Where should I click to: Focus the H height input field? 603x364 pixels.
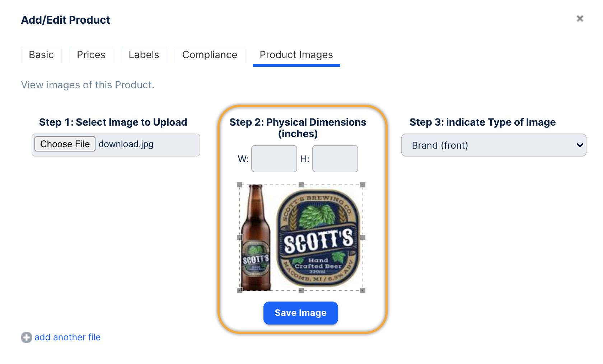pos(335,159)
